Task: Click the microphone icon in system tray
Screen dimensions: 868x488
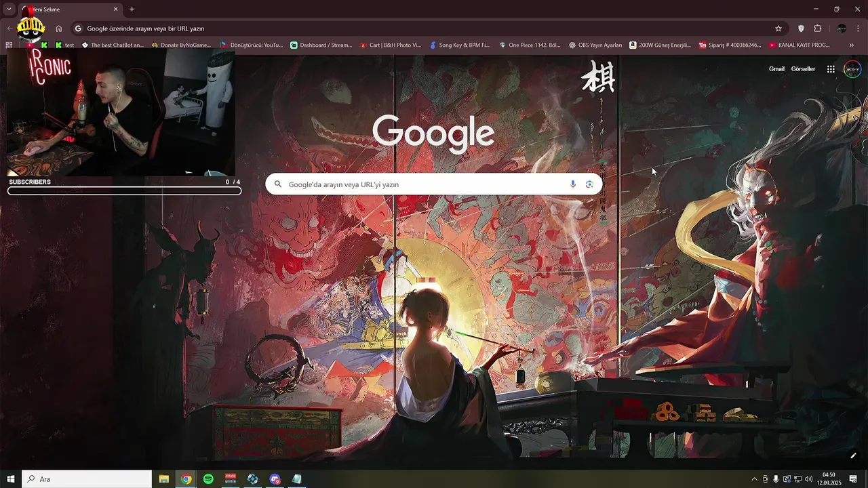Action: (x=776, y=479)
